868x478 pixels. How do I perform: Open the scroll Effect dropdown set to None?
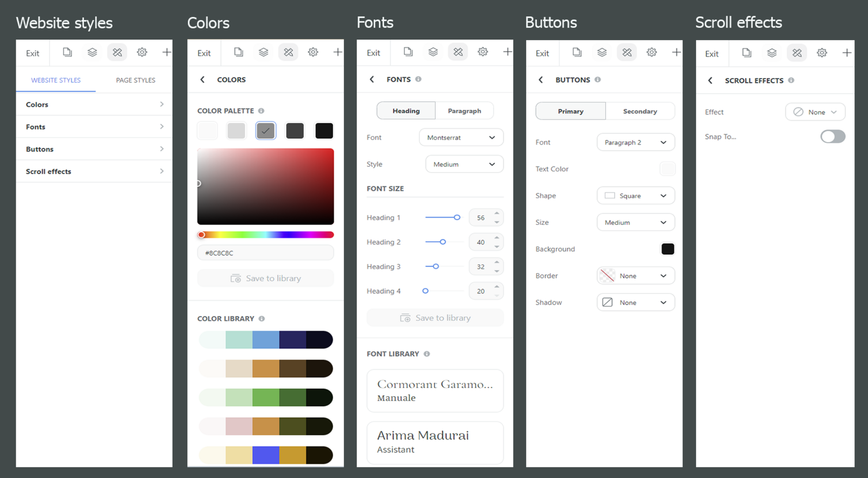click(815, 112)
